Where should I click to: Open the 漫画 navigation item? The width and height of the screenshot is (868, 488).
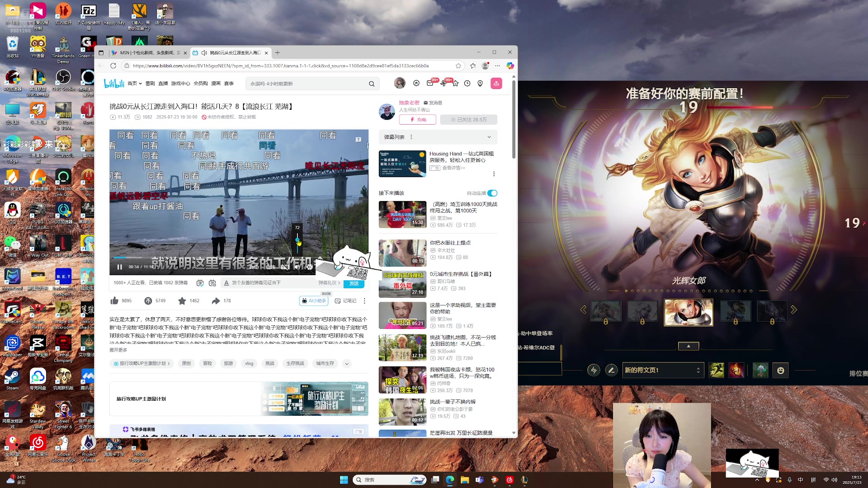(216, 84)
